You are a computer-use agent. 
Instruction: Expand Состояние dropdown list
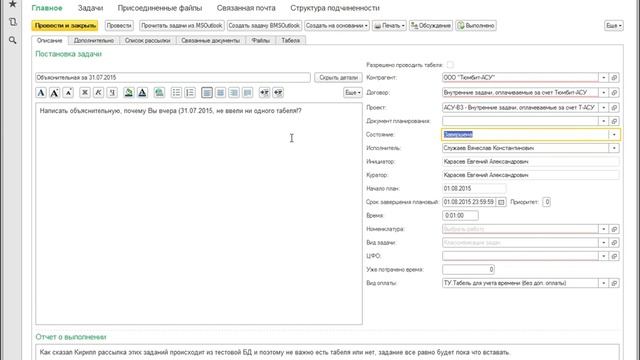click(x=614, y=134)
